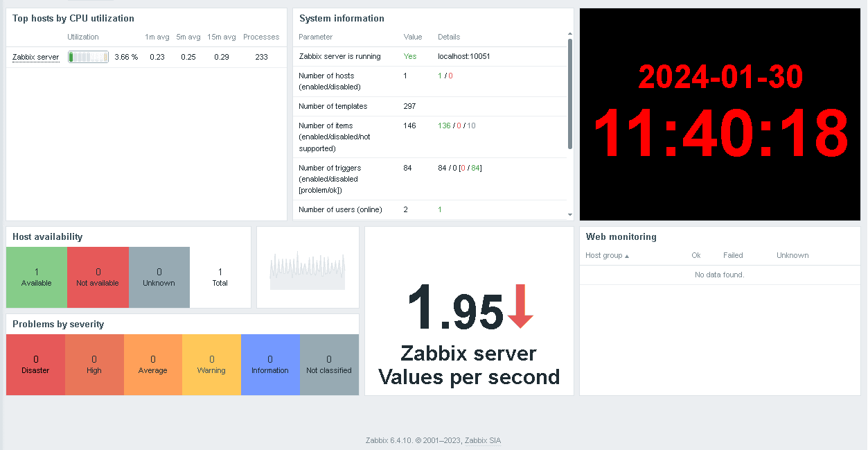This screenshot has height=450, width=868.
Task: Click the Unknown column header in Web monitoring
Action: (x=792, y=255)
